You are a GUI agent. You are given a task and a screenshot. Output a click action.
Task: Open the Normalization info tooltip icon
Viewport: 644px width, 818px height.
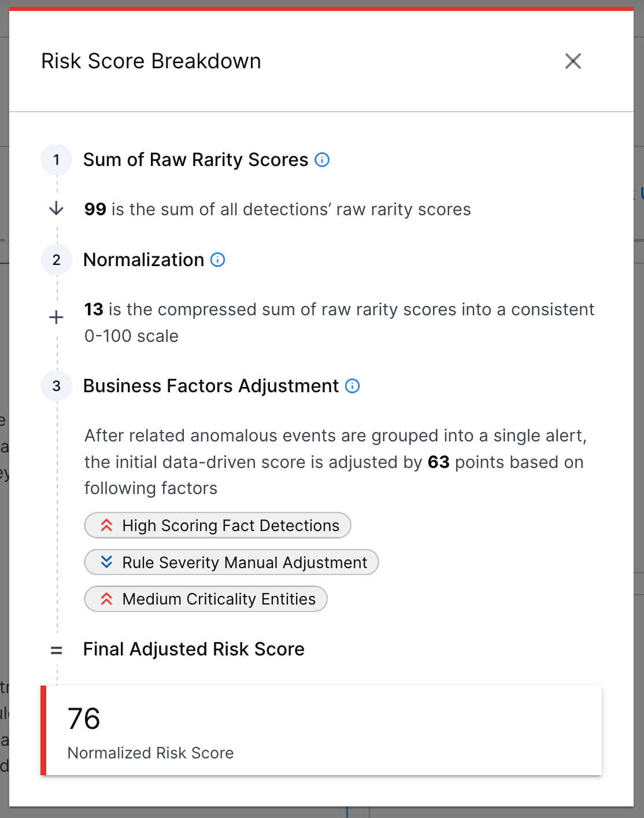[x=217, y=260]
